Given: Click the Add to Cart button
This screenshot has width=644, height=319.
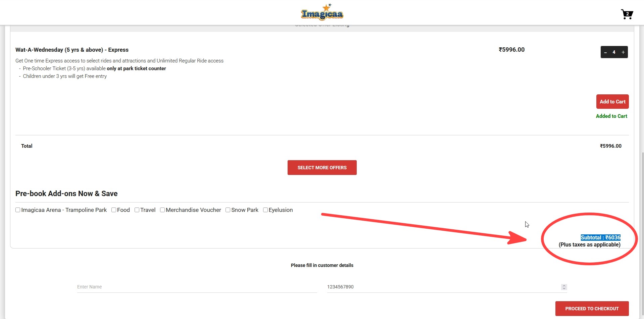Looking at the screenshot, I should point(612,101).
